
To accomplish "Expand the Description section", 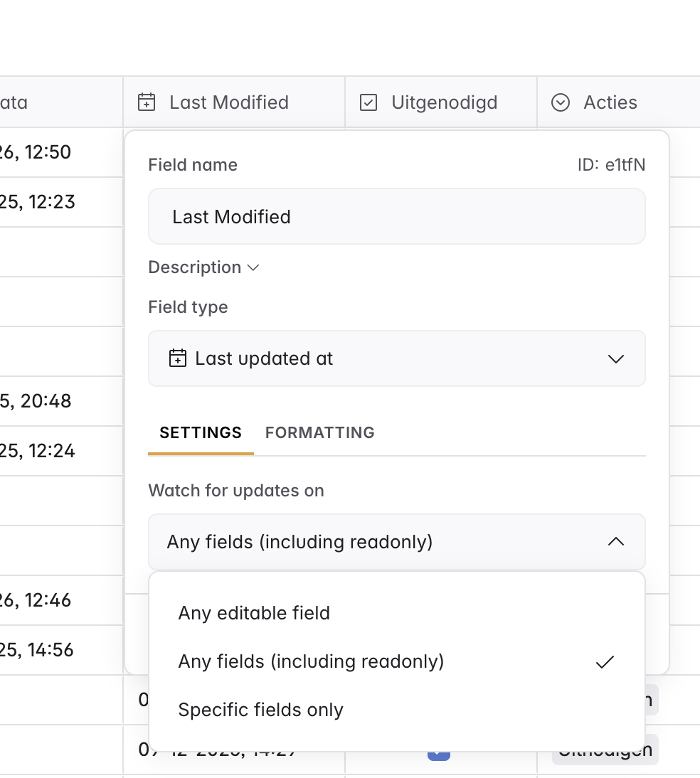I will click(203, 267).
